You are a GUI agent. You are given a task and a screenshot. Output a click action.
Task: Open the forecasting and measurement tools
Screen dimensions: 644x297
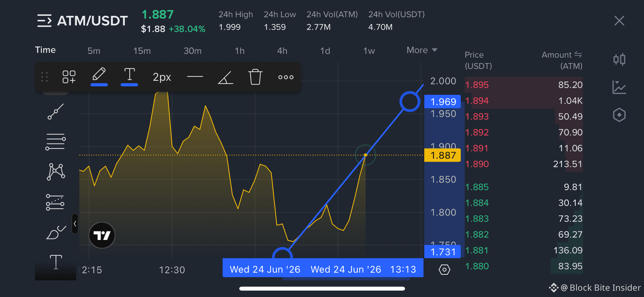[55, 202]
